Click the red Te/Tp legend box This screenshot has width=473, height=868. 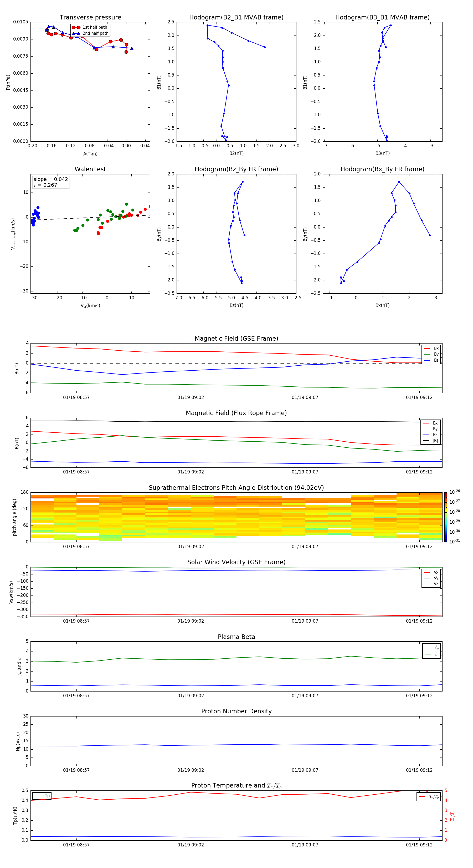tap(429, 796)
